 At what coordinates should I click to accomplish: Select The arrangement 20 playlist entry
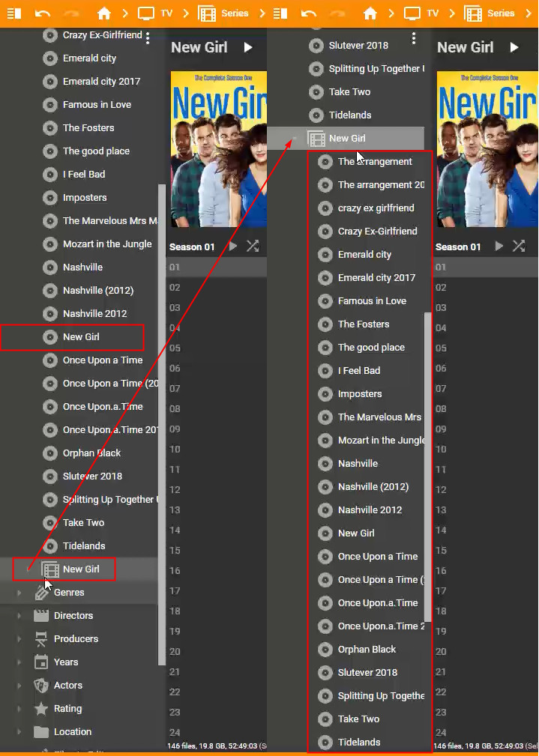(x=380, y=185)
